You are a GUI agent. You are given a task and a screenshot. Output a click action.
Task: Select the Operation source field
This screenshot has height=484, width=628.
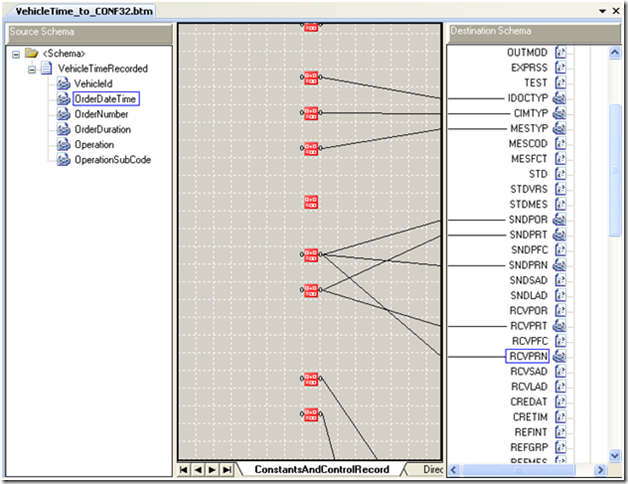click(94, 145)
